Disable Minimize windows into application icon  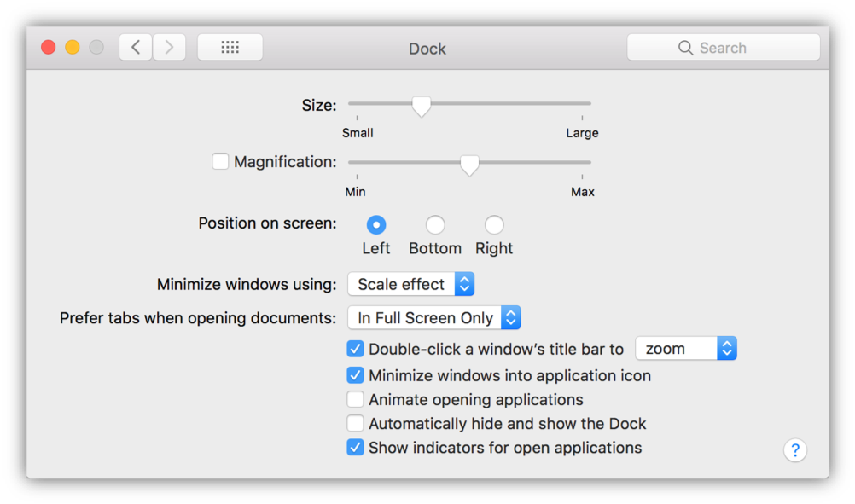[x=355, y=375]
